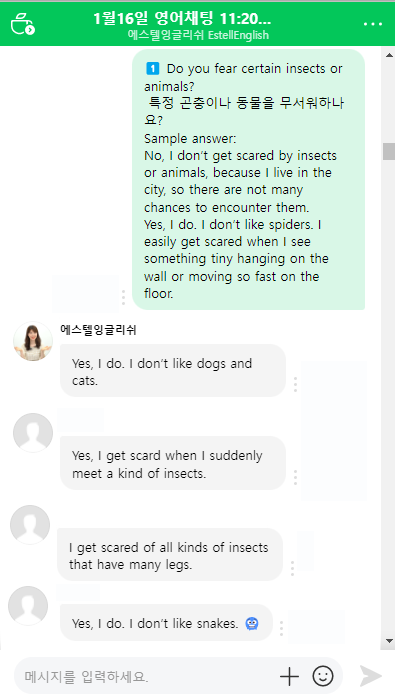Viewport: 395px width, 698px height.
Task: Focus the '메시지를 입력하세요' message input field
Action: (147, 677)
